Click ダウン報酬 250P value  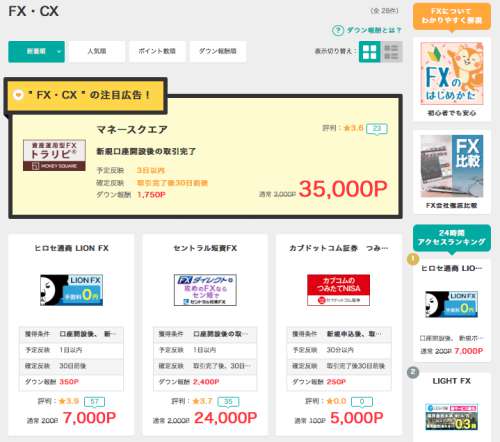(336, 382)
